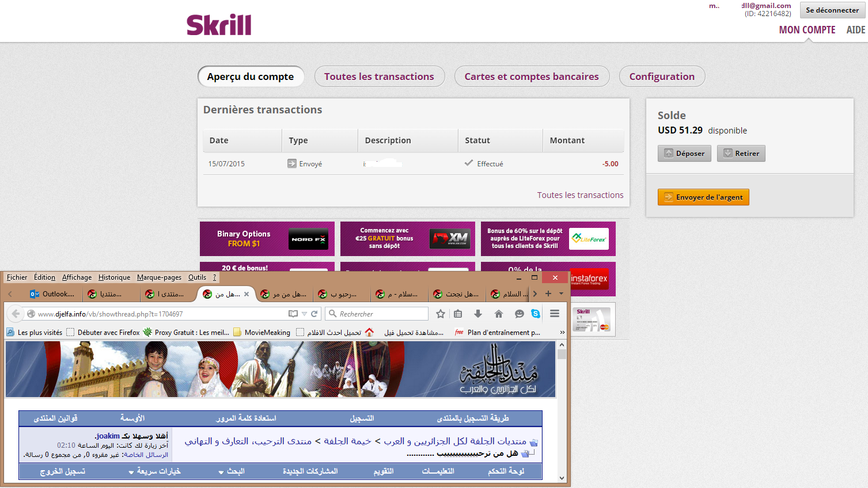Click the Déposer button
This screenshot has width=868, height=488.
(684, 153)
